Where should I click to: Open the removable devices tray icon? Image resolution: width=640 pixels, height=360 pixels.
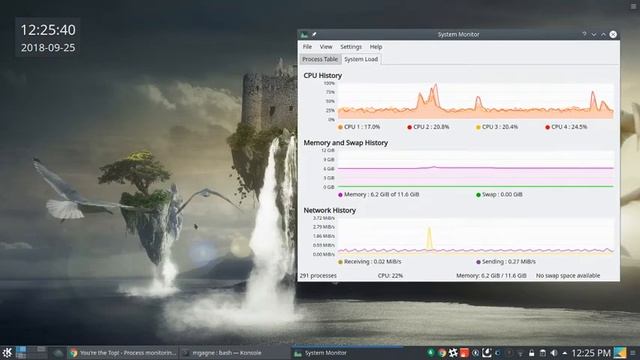[x=543, y=353]
